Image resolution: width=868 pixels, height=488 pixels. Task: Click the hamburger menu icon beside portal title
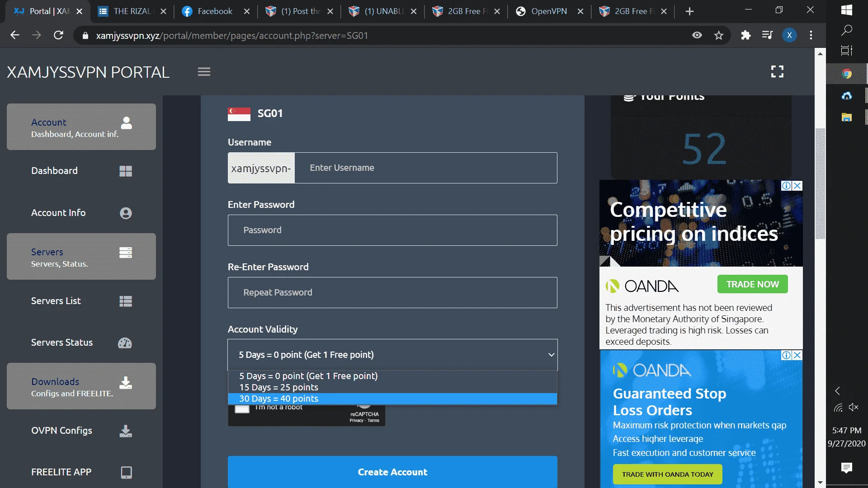coord(204,72)
